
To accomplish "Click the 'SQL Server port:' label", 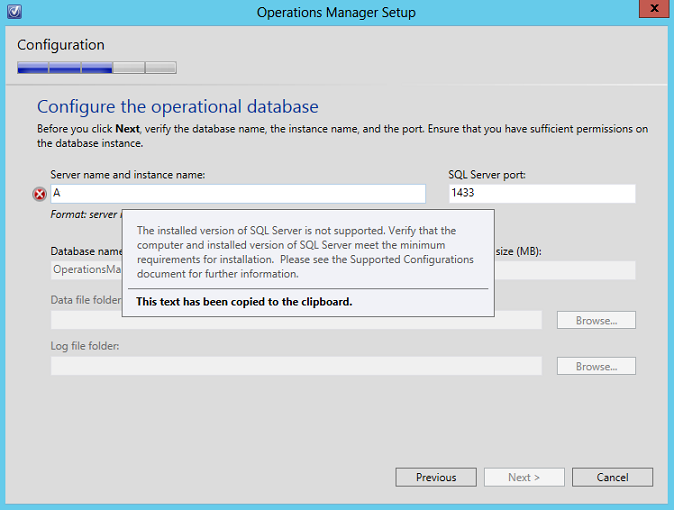I will [x=487, y=175].
